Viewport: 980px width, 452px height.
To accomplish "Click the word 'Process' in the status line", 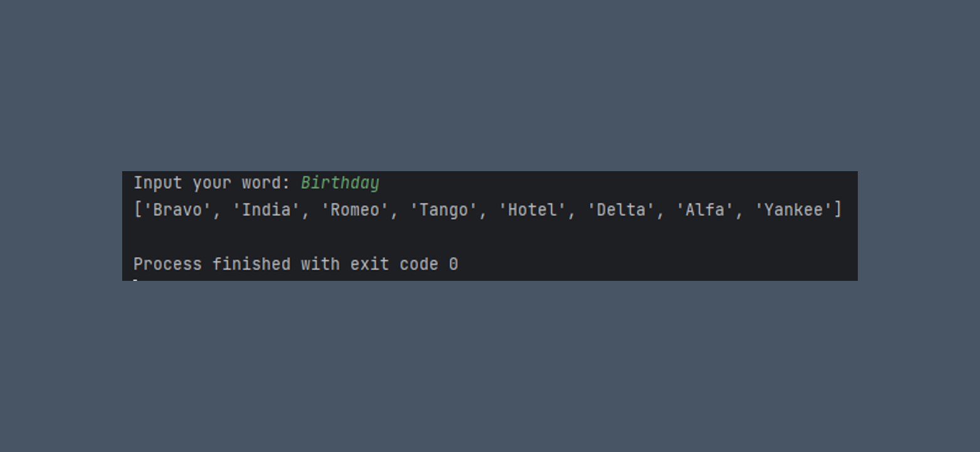I will [167, 264].
